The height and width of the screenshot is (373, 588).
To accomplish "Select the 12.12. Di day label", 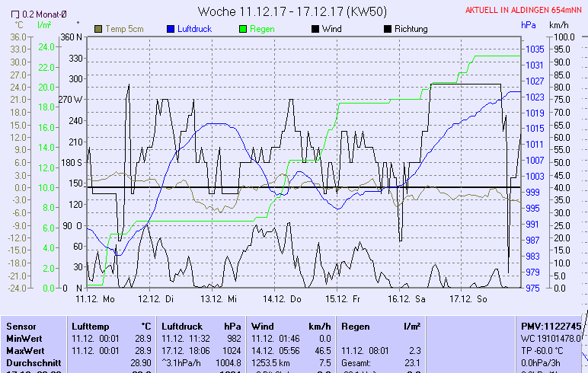I will pos(156,298).
